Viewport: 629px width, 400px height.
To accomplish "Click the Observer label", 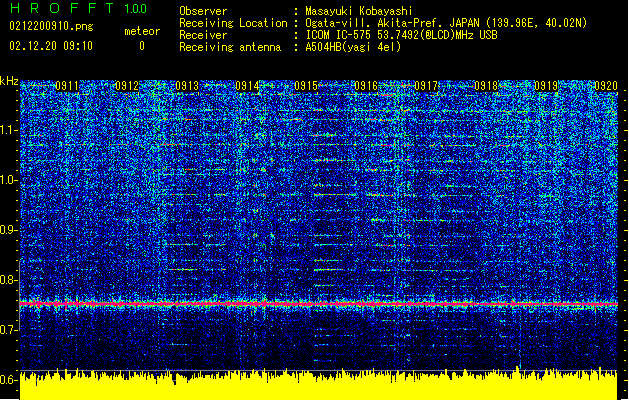I will click(x=203, y=11).
